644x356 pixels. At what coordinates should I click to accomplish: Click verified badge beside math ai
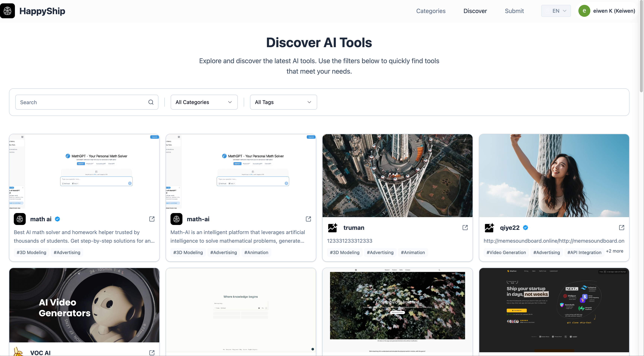point(58,219)
